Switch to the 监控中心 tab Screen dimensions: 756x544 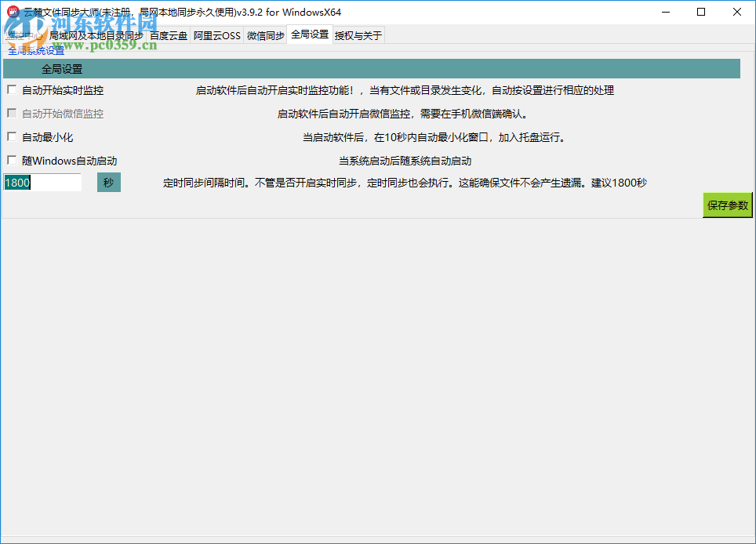pos(24,35)
